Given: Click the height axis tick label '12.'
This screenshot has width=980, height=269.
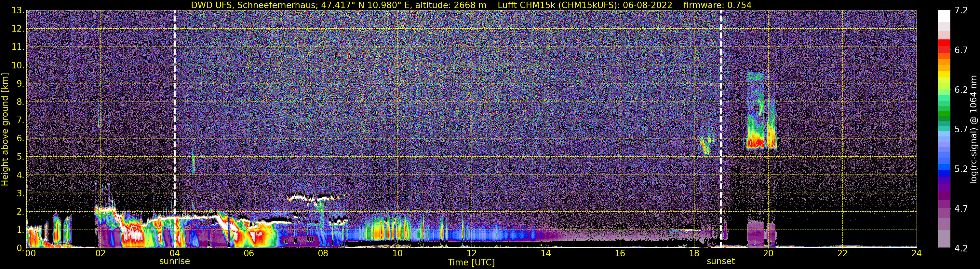Looking at the screenshot, I should click(x=18, y=29).
